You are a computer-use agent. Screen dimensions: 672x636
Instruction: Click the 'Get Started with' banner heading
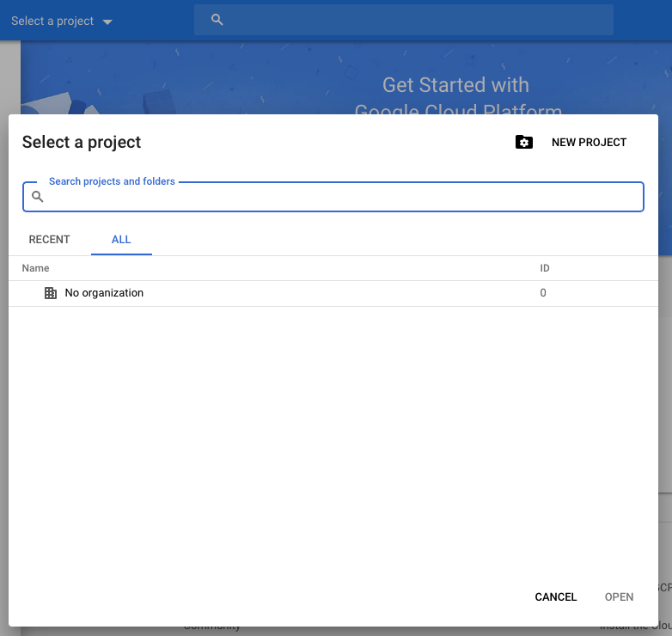[x=455, y=85]
